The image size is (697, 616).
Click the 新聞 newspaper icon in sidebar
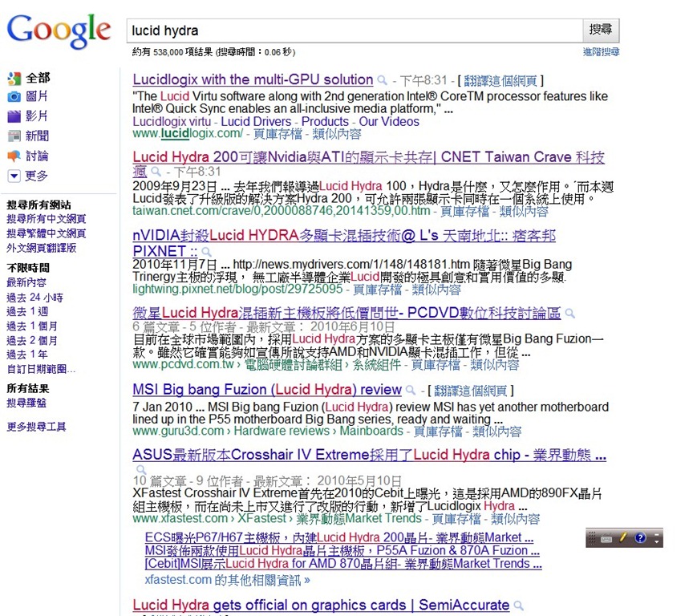[14, 136]
